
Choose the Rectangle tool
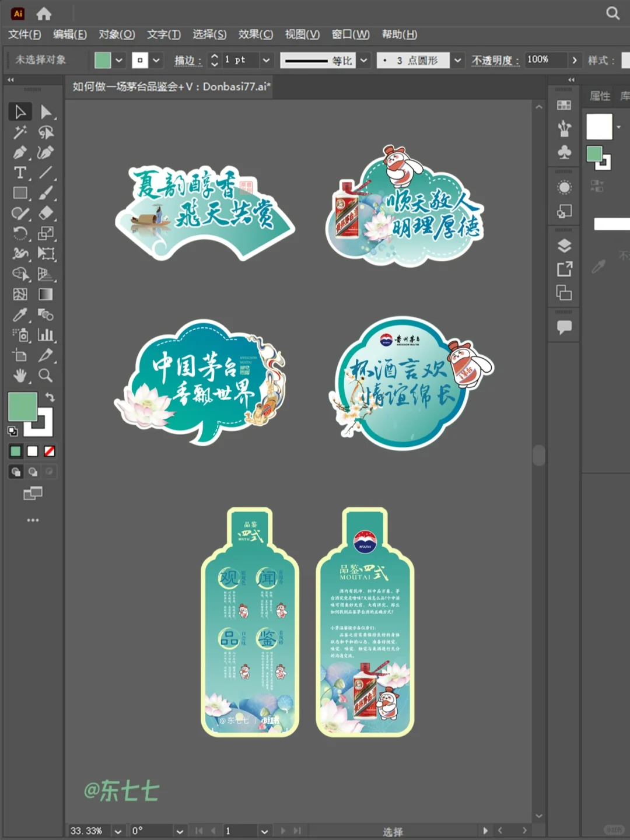pos(20,193)
